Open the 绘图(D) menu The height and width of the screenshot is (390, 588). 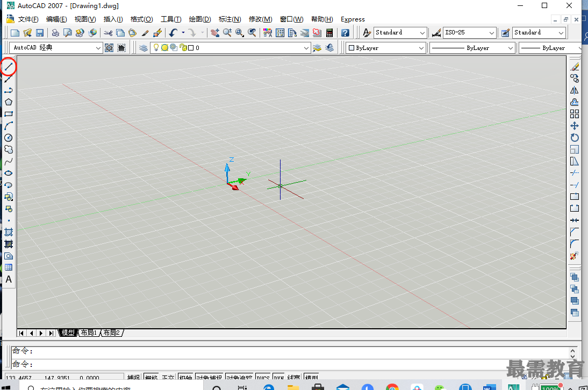coord(200,19)
